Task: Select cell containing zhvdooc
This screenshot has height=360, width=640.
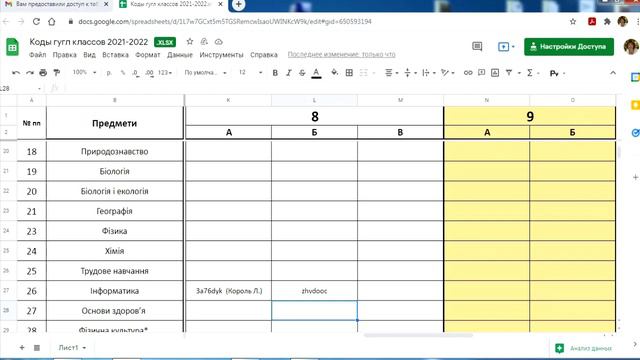Action: tap(314, 291)
